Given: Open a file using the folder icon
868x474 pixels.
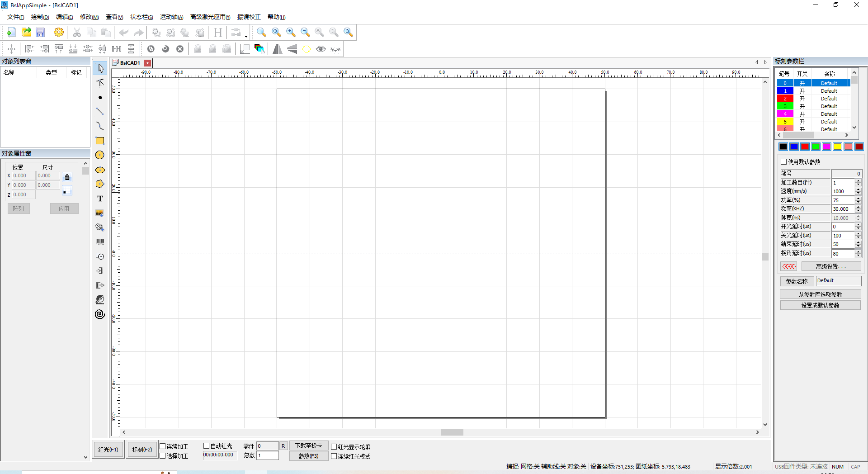Looking at the screenshot, I should point(26,32).
